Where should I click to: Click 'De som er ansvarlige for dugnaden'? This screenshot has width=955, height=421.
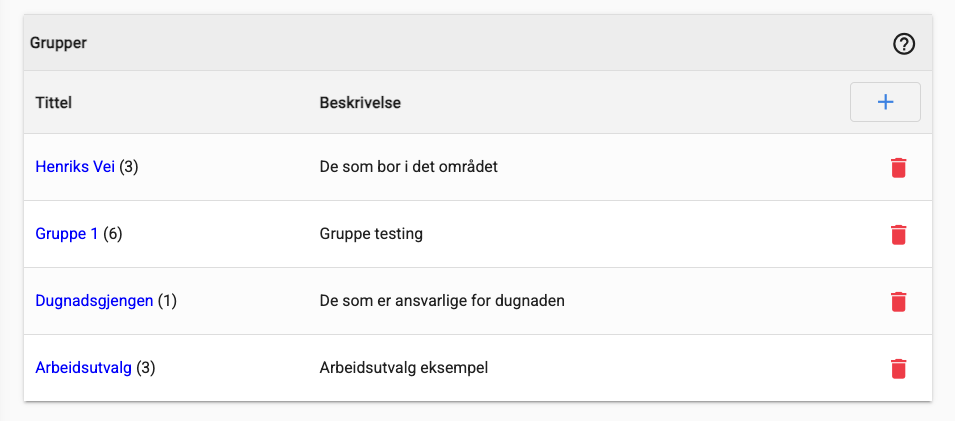(x=442, y=301)
